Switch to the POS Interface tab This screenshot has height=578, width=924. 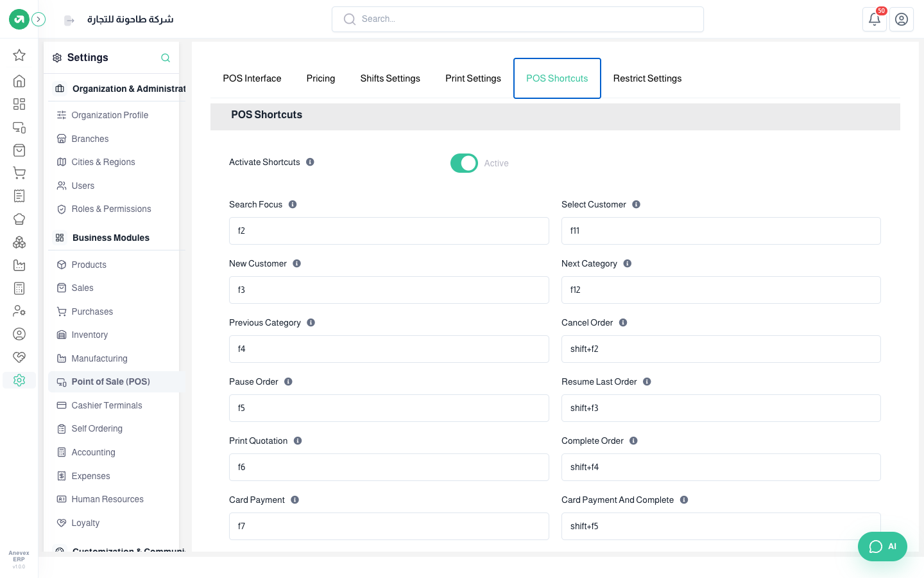[252, 78]
